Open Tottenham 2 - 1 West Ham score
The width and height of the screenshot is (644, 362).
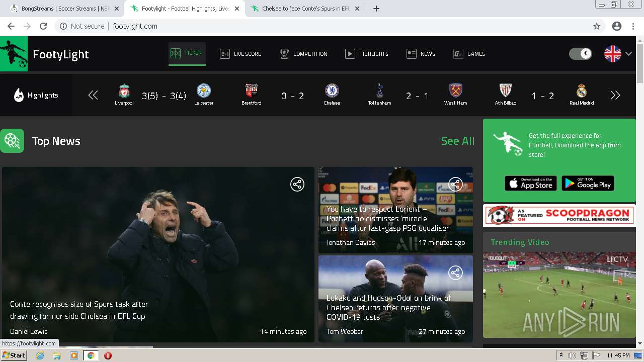pos(417,96)
